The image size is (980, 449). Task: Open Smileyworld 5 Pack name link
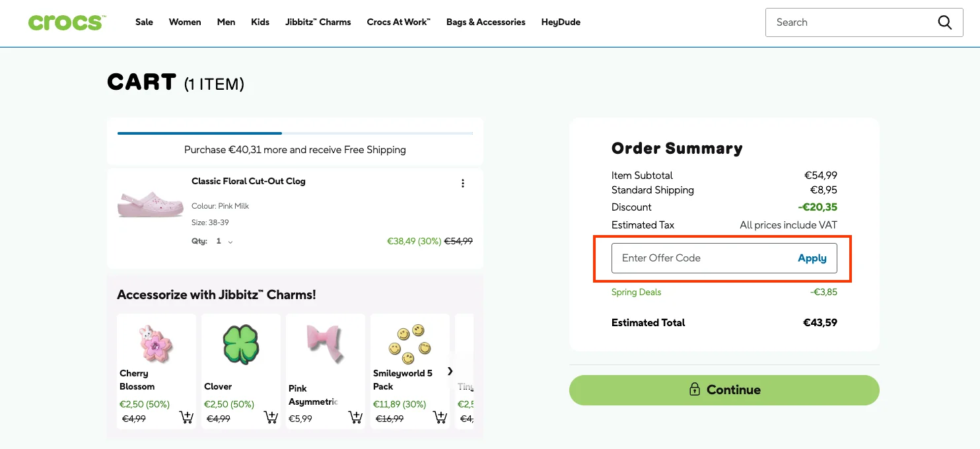coord(403,380)
